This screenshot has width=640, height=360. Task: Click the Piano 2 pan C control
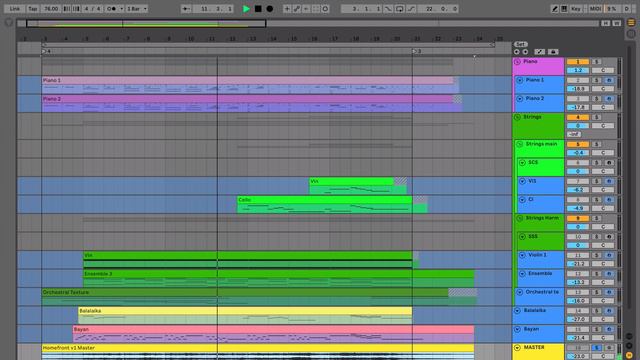pos(603,107)
